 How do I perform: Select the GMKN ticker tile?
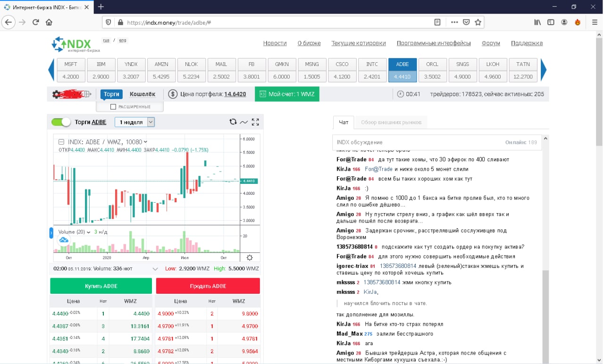tap(282, 70)
